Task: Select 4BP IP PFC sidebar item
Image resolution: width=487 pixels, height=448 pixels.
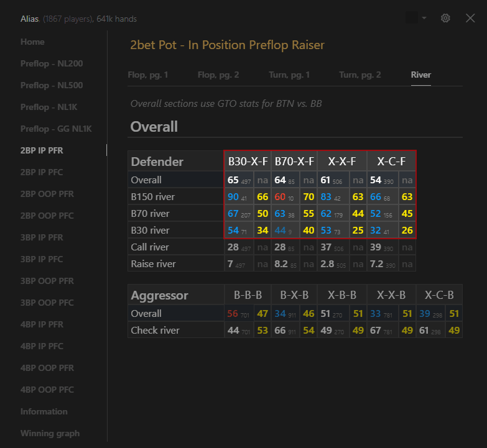Action: 42,346
